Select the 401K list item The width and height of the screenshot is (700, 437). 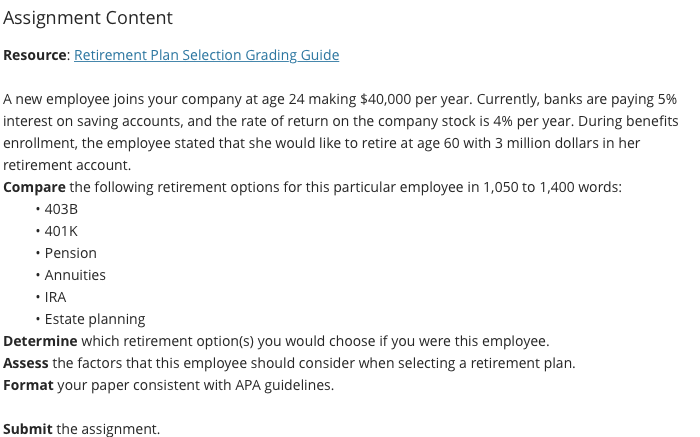[61, 231]
